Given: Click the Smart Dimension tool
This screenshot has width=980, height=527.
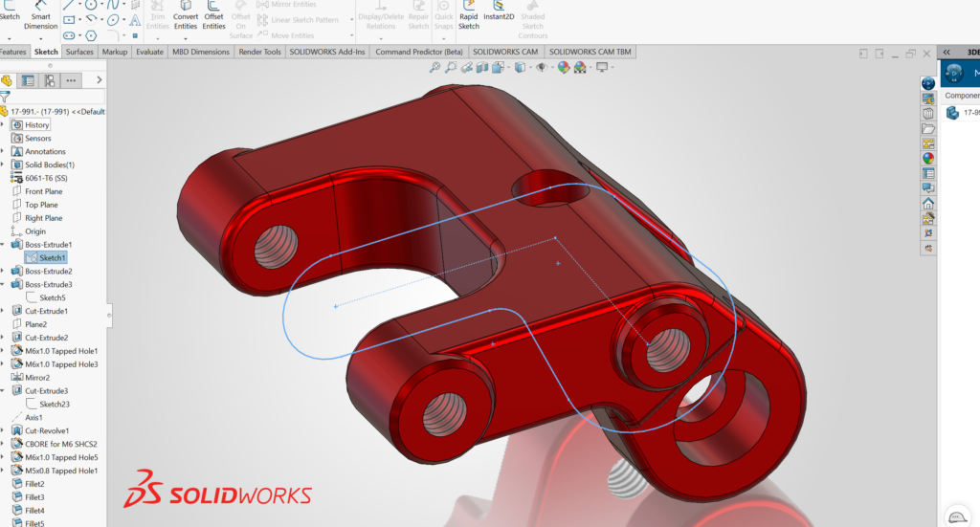Looking at the screenshot, I should coord(40,15).
